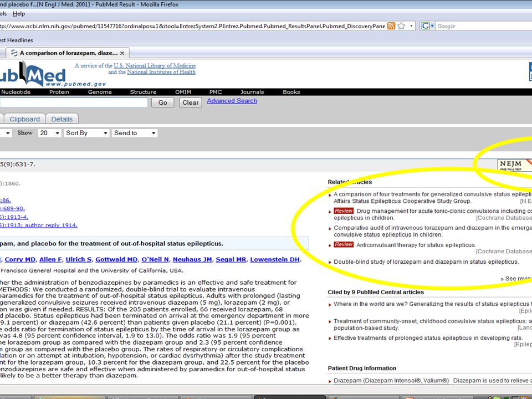Open author Allen F link
This screenshot has height=399, width=532.
(x=50, y=259)
